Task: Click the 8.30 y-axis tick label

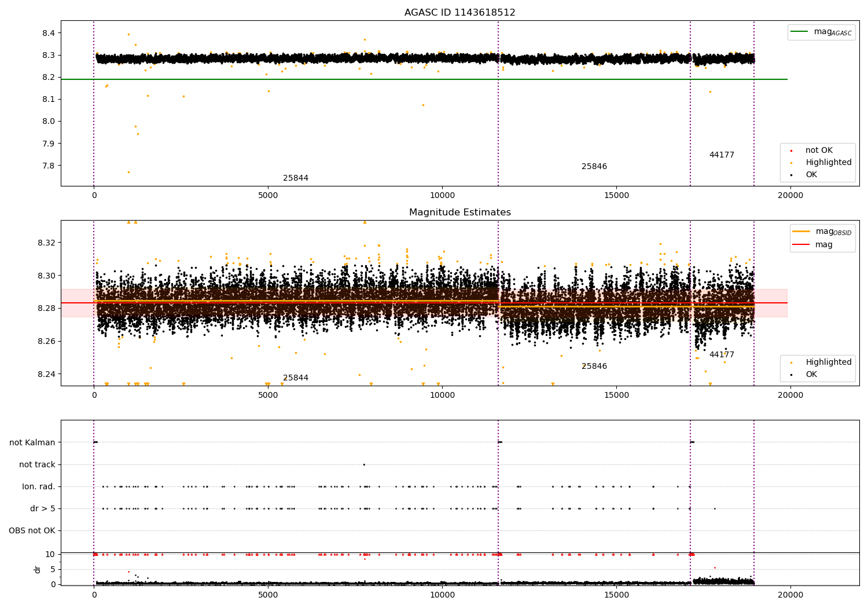Action: click(x=46, y=276)
